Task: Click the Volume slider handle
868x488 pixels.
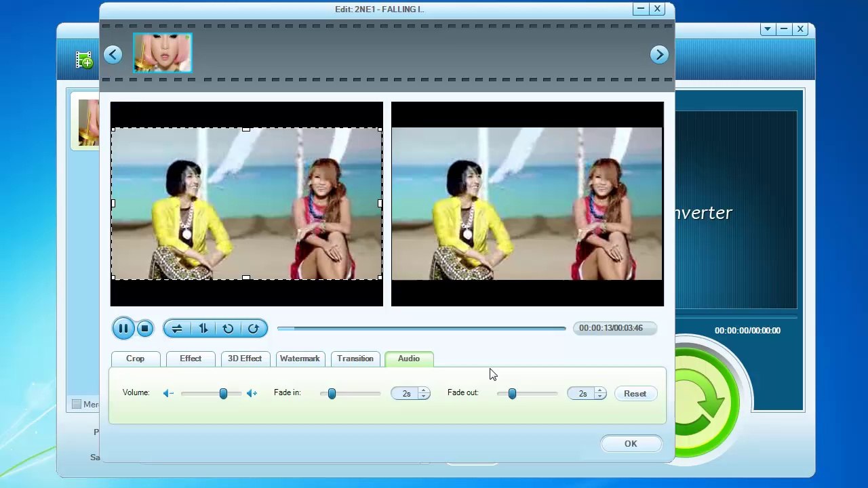Action: (223, 393)
